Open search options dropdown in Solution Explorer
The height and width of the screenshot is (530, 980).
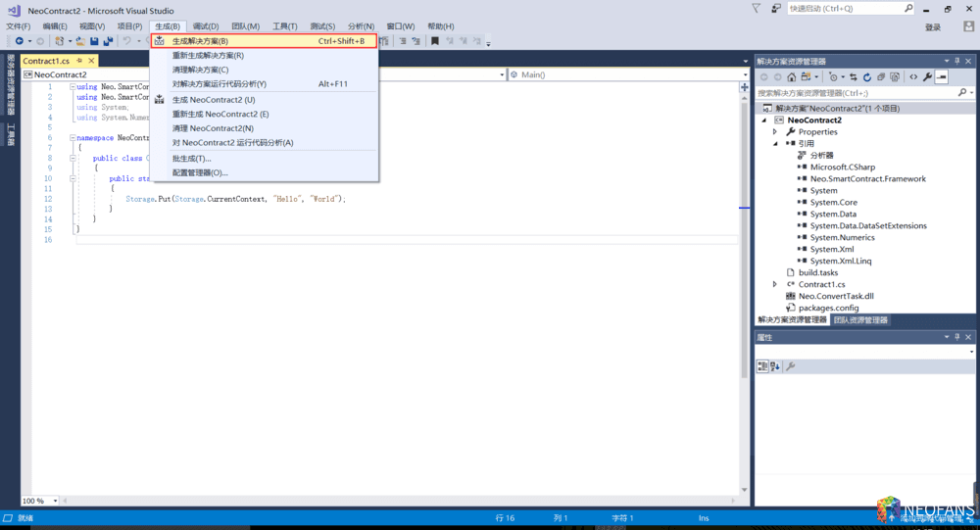[x=972, y=93]
